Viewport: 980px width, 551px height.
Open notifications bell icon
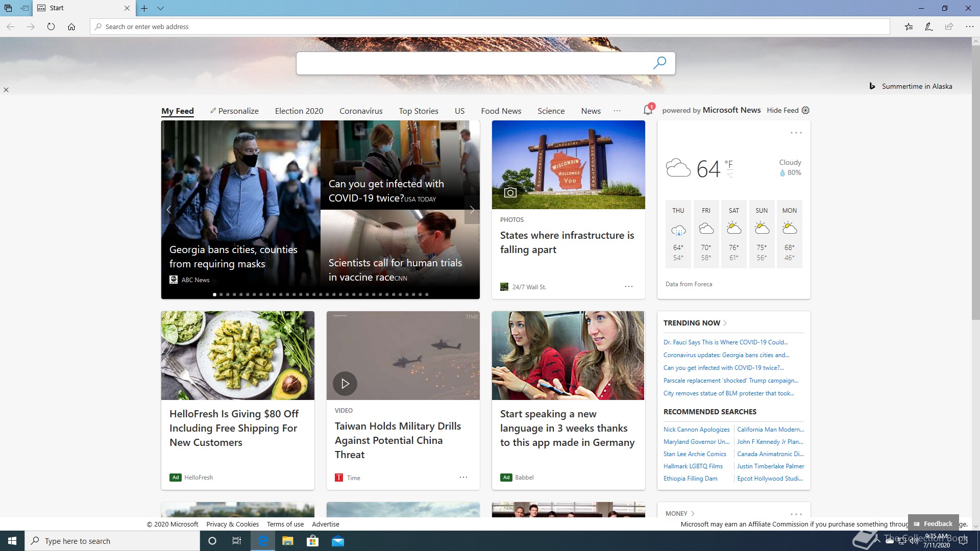(648, 109)
